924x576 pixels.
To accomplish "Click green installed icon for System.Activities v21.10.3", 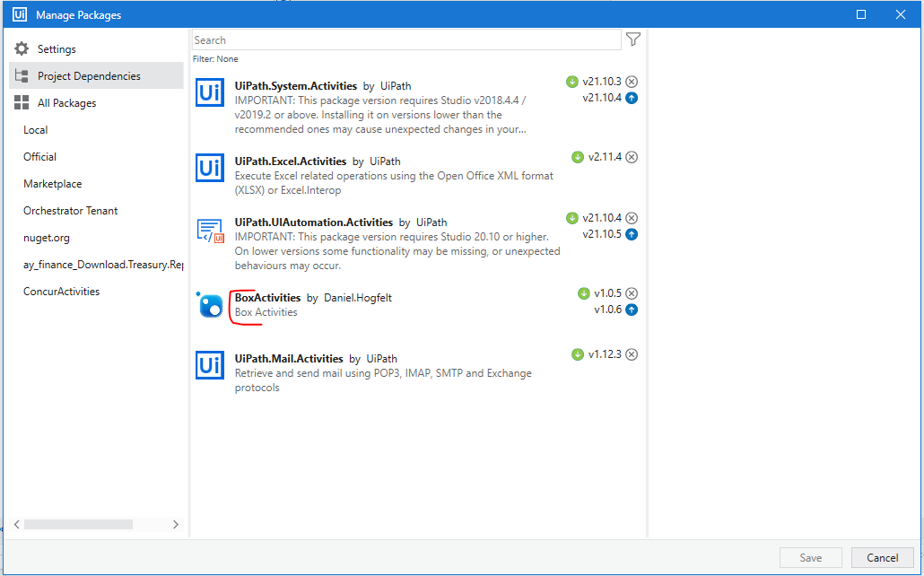I will tap(572, 82).
